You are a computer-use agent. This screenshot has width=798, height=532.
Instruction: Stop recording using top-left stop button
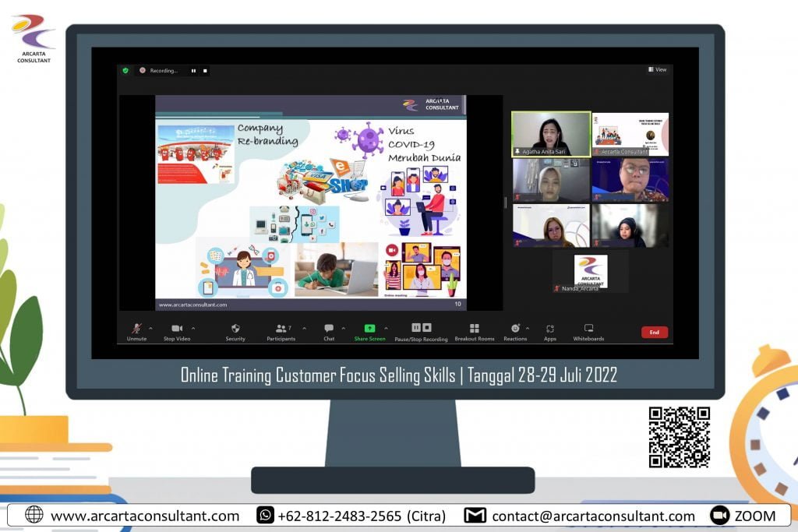[x=205, y=71]
